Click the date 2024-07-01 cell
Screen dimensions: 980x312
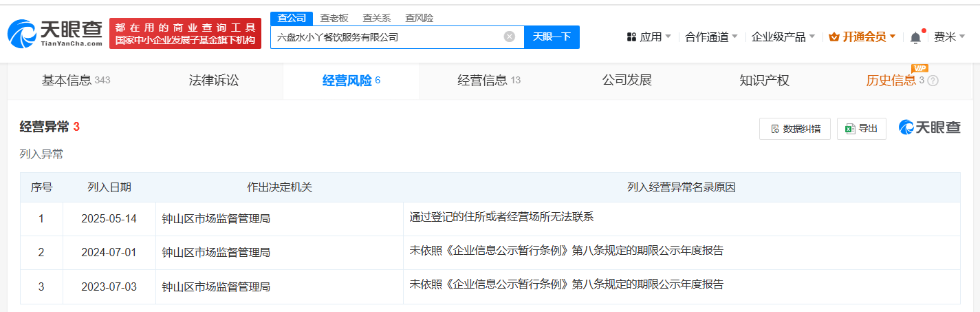click(109, 252)
